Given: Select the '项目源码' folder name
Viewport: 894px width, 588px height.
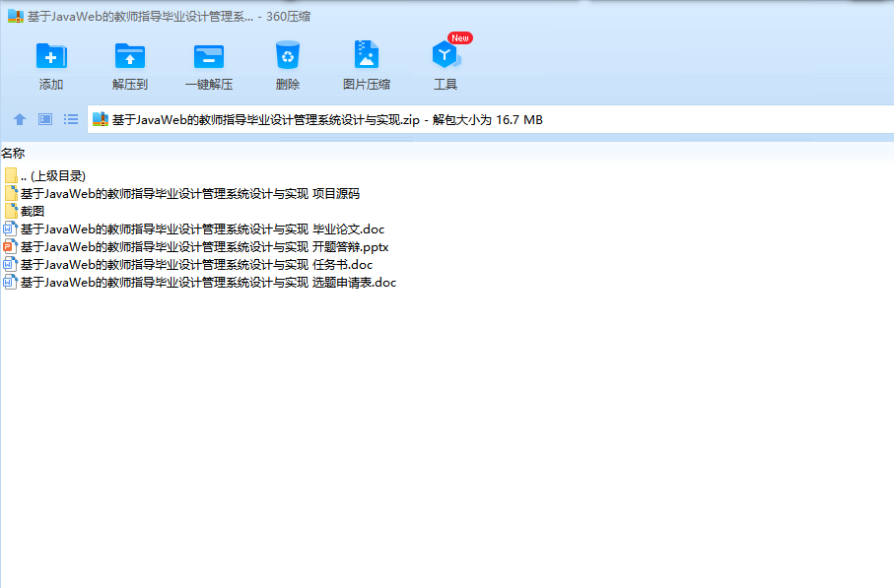Looking at the screenshot, I should point(190,194).
